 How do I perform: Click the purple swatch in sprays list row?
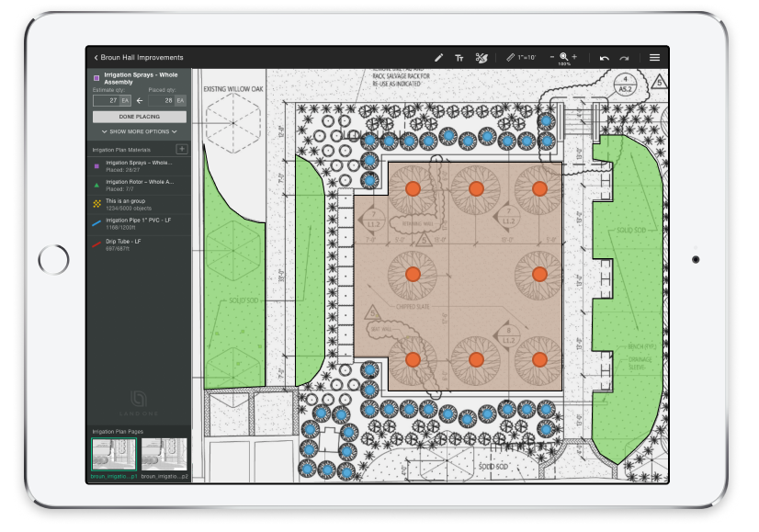pos(96,166)
